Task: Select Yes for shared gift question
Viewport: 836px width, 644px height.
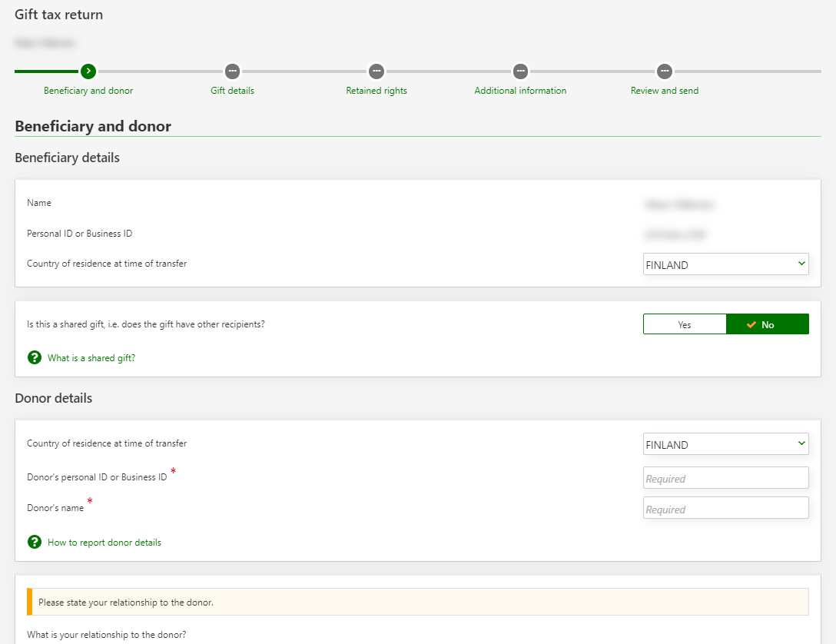Action: 685,324
